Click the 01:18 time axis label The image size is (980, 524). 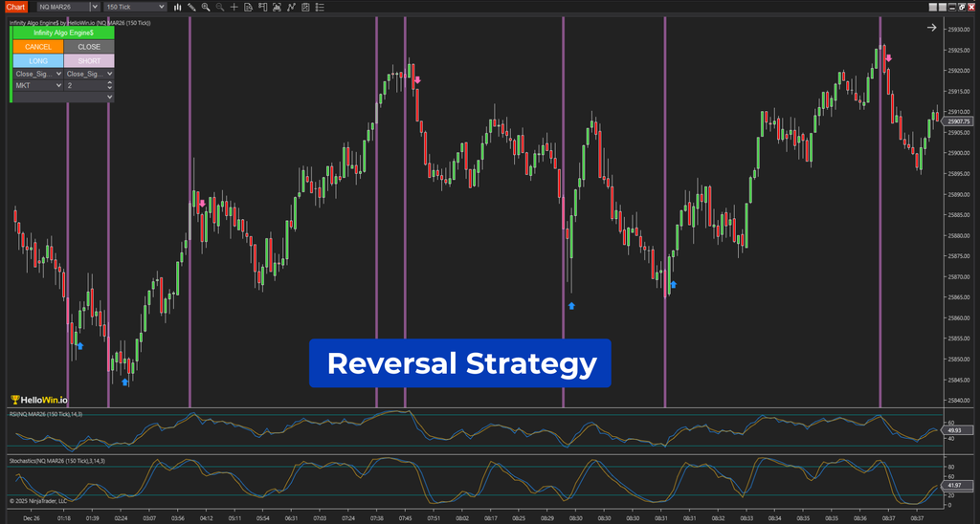(64, 518)
